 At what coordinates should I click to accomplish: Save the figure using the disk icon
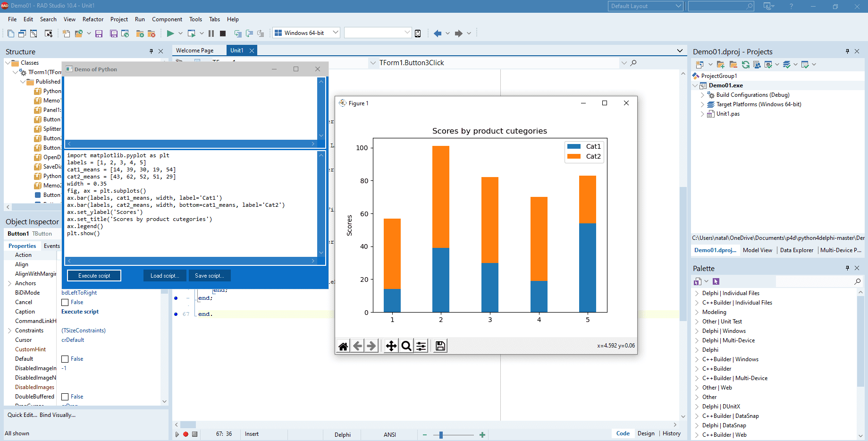point(439,346)
